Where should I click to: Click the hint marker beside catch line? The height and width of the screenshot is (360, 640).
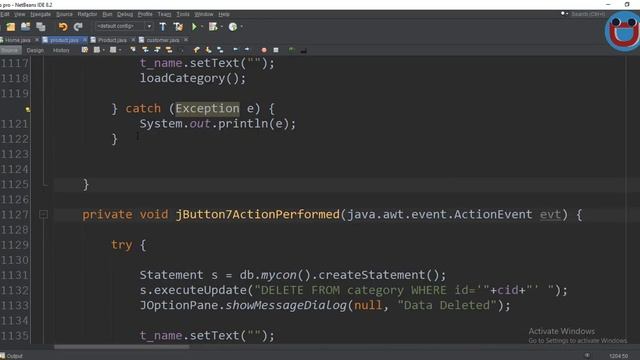(28, 109)
